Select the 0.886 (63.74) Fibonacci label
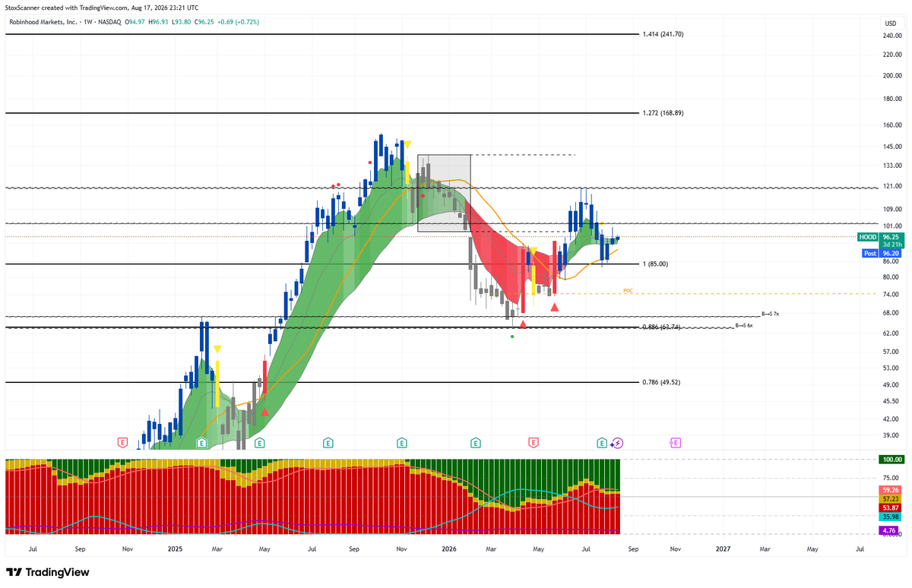The image size is (912, 588). (x=661, y=327)
